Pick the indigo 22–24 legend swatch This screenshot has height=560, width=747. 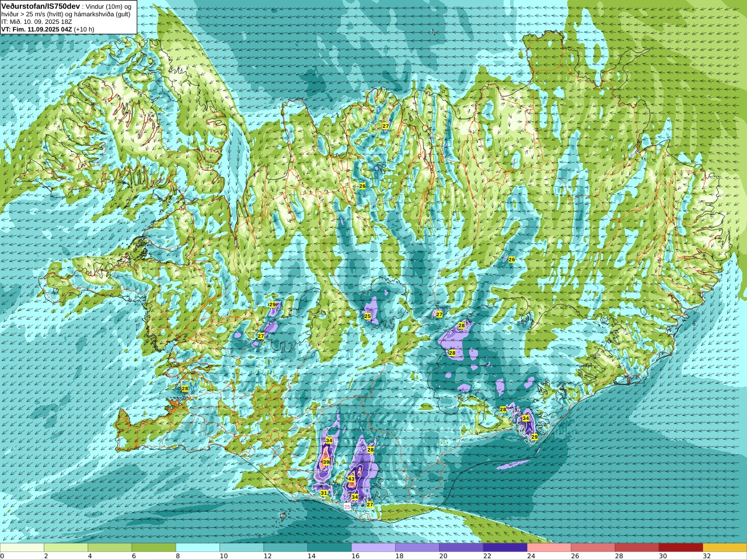pyautogui.click(x=505, y=548)
